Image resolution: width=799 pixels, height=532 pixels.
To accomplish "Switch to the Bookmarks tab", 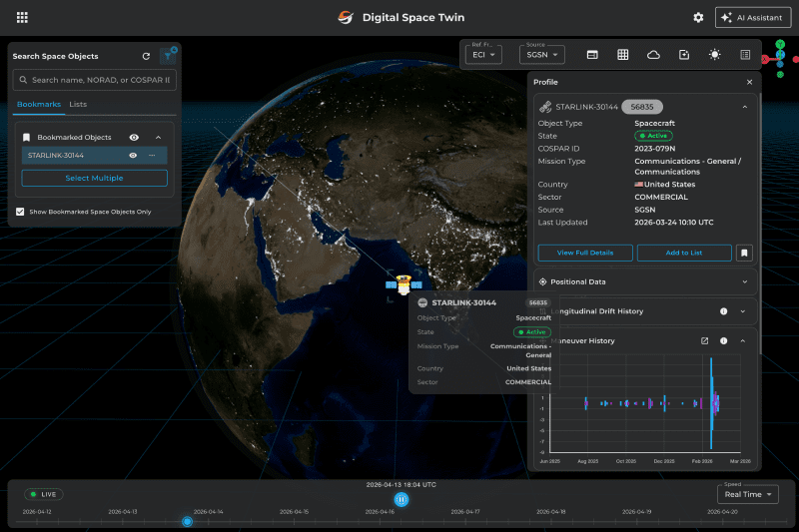I will (39, 104).
